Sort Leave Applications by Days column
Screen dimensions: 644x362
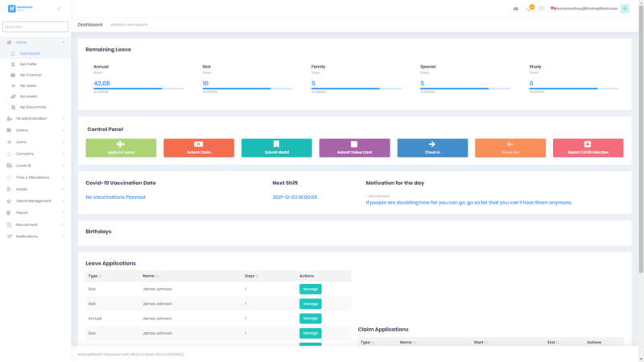pyautogui.click(x=258, y=276)
